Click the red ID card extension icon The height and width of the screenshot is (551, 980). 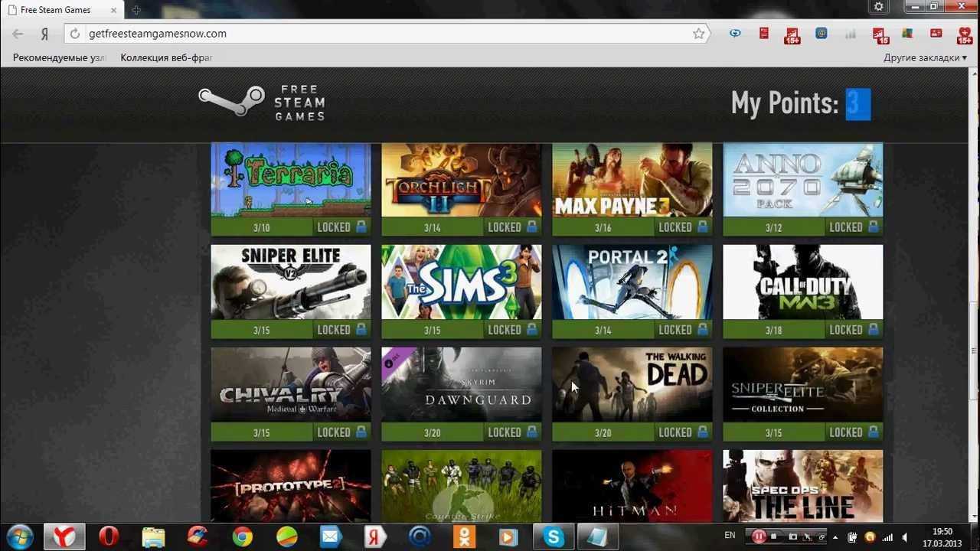tap(936, 34)
